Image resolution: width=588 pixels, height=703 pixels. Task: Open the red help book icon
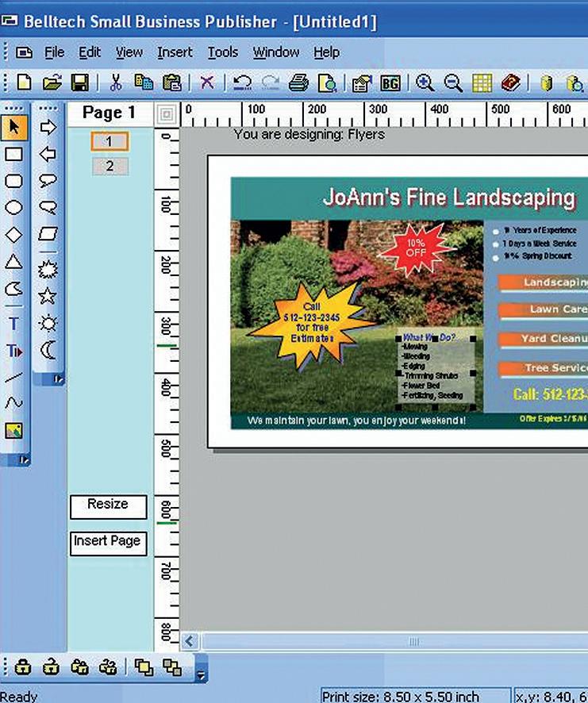point(510,83)
